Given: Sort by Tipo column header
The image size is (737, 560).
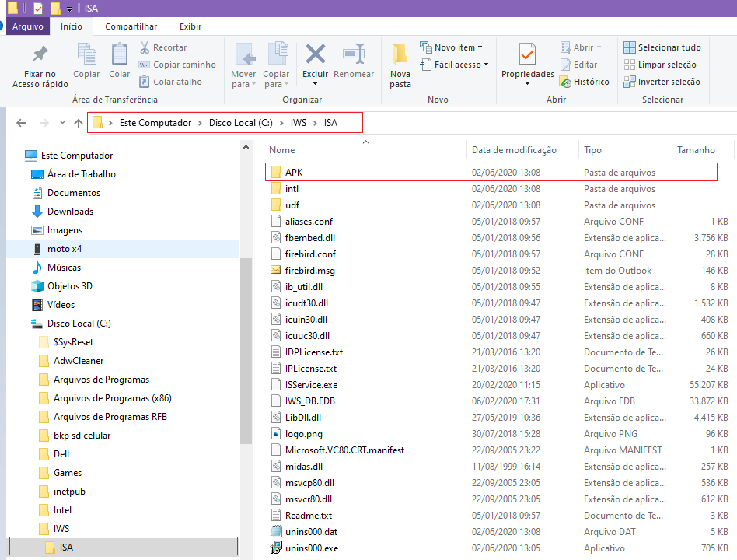Looking at the screenshot, I should click(592, 150).
